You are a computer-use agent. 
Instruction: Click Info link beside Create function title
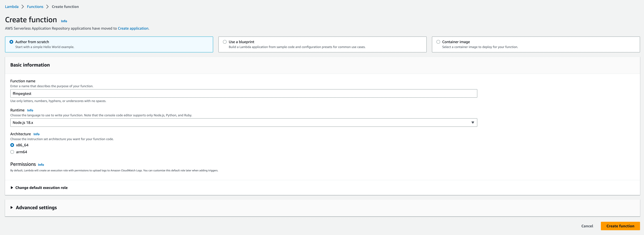64,21
